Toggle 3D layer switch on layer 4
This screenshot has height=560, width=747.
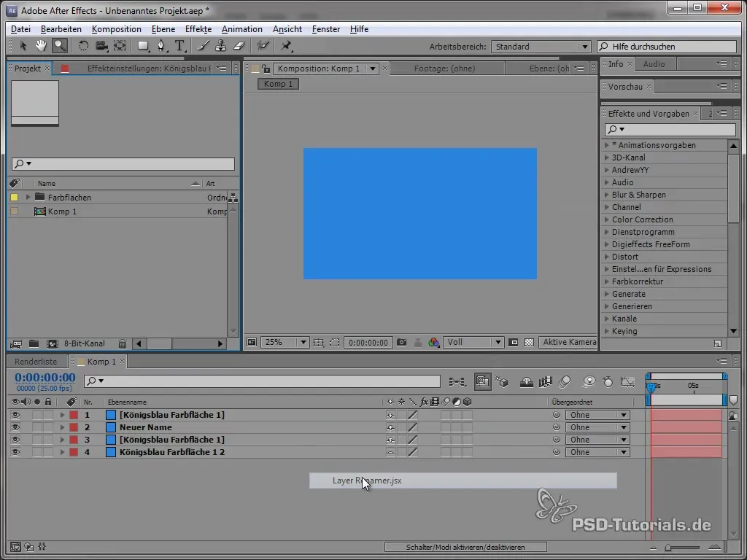(468, 452)
